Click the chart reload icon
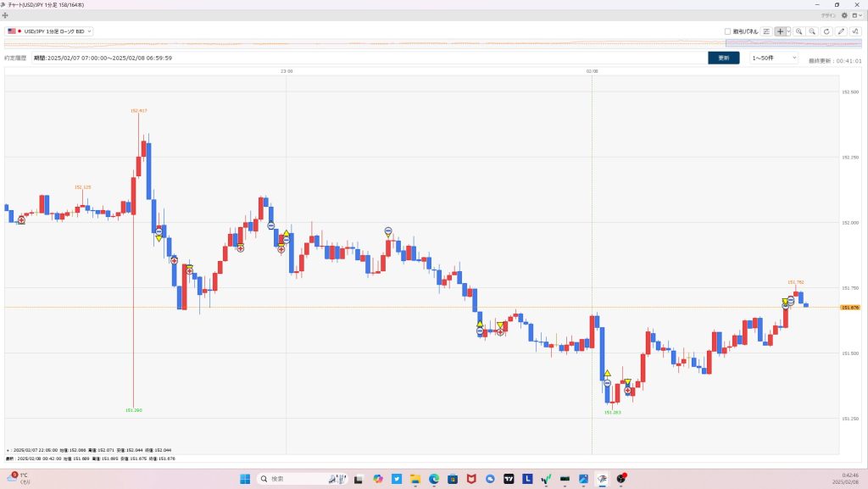 826,31
